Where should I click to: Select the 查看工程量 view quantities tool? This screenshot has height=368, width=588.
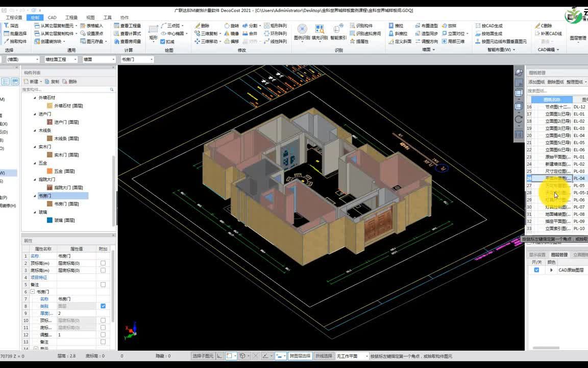click(x=128, y=26)
